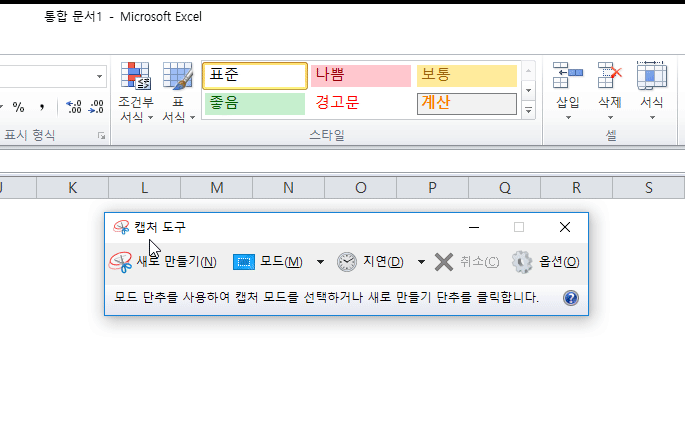Click the blue help icon in Snipping Tool
685x439 pixels.
pyautogui.click(x=571, y=298)
